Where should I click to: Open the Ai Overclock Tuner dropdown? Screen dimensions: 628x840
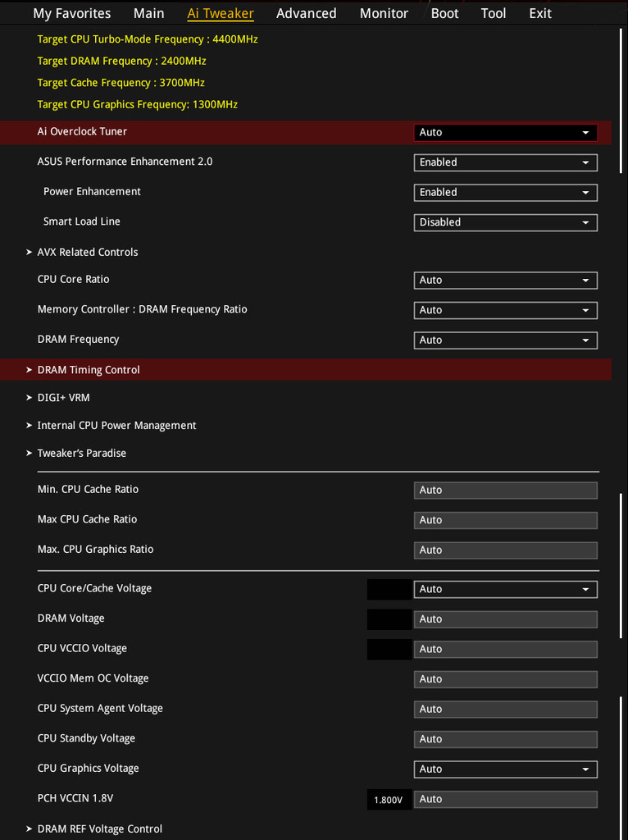point(505,132)
